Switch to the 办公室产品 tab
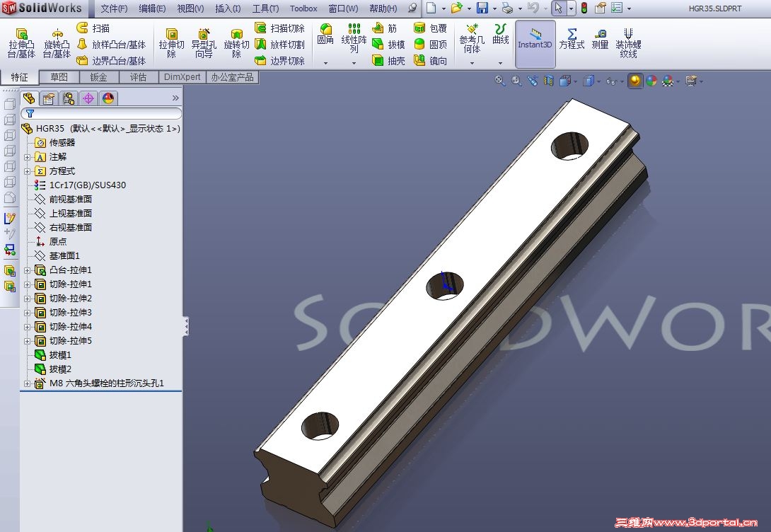The image size is (771, 532). (232, 77)
